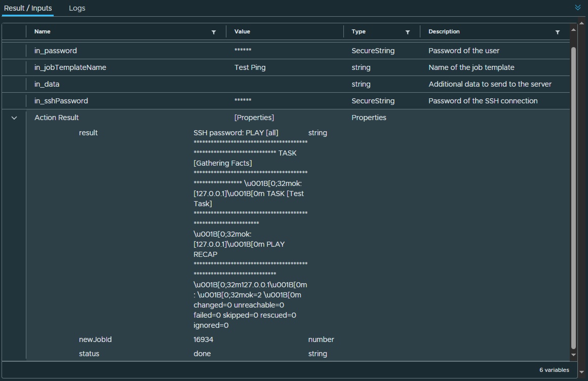588x381 pixels.
Task: Switch to the Logs tab
Action: 77,8
